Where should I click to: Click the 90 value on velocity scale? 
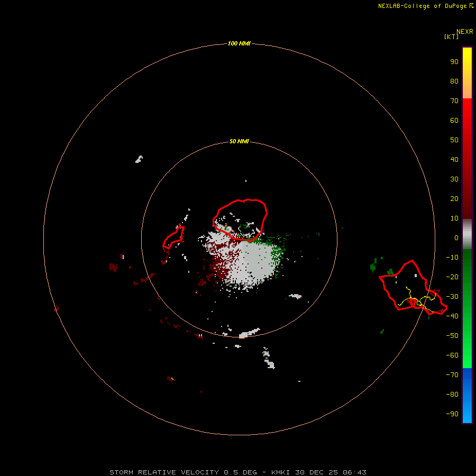[x=454, y=62]
